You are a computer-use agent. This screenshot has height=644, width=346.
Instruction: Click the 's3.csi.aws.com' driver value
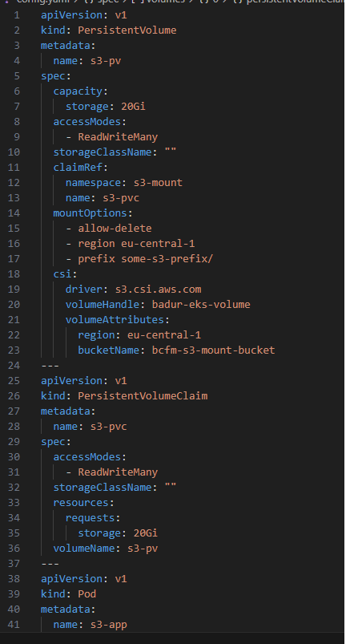[158, 290]
